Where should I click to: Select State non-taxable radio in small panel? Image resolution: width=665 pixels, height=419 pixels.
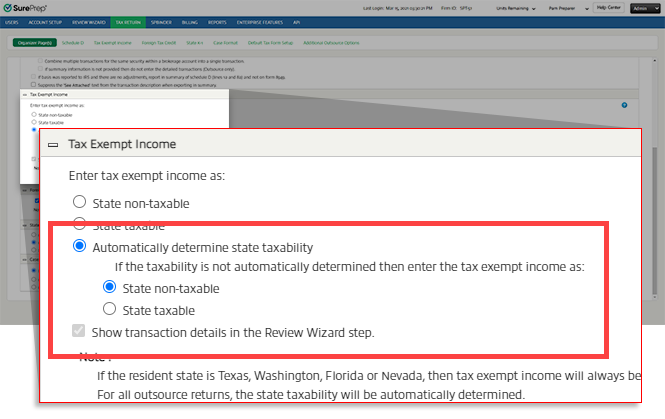34,115
